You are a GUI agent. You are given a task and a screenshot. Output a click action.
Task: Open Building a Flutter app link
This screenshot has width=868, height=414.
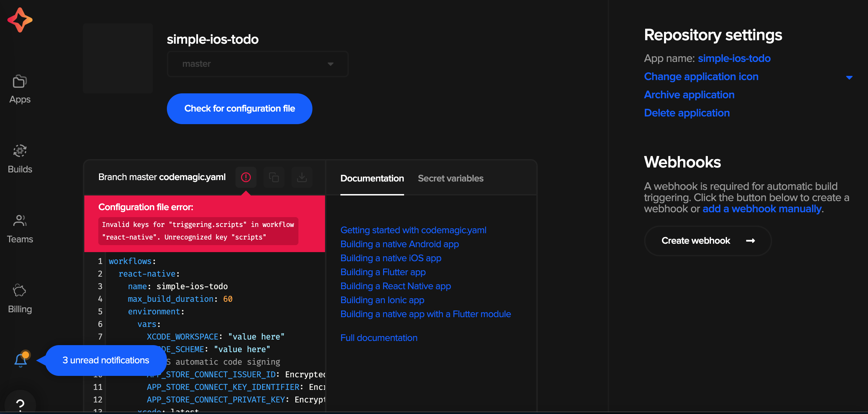[x=383, y=272]
